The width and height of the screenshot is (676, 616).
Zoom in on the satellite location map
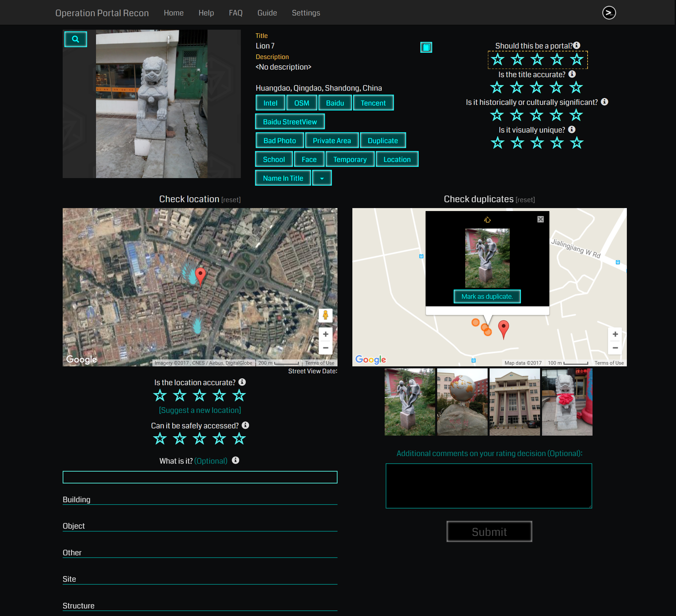(325, 334)
